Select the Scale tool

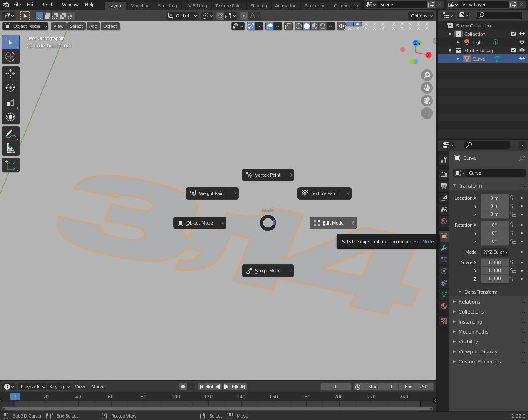(11, 102)
